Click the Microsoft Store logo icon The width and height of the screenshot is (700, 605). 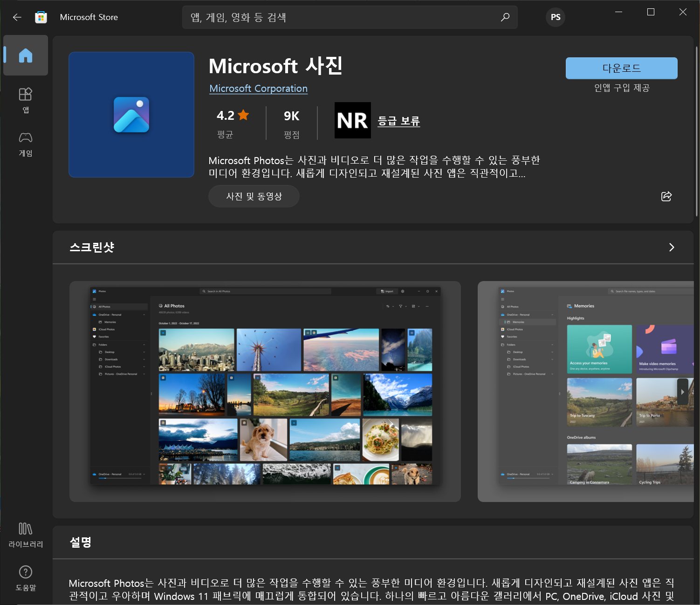[x=41, y=17]
